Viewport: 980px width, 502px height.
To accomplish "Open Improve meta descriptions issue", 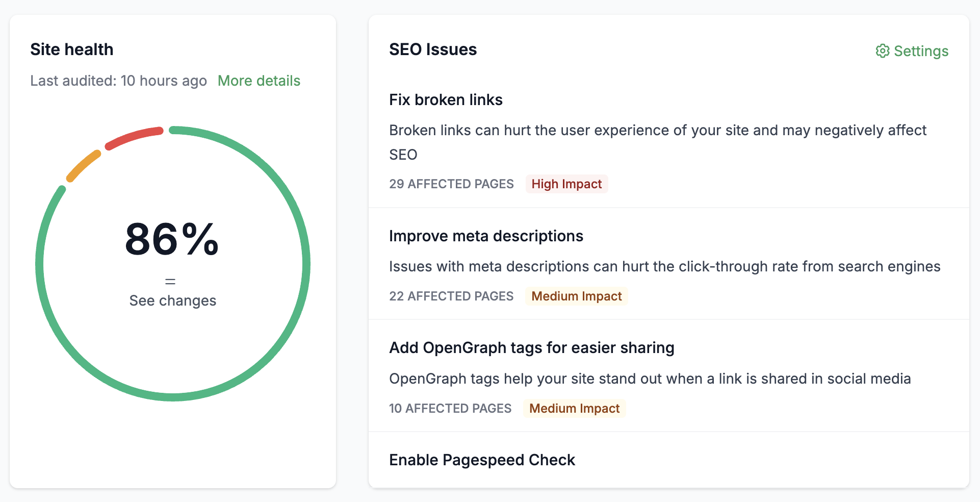I will pos(486,236).
